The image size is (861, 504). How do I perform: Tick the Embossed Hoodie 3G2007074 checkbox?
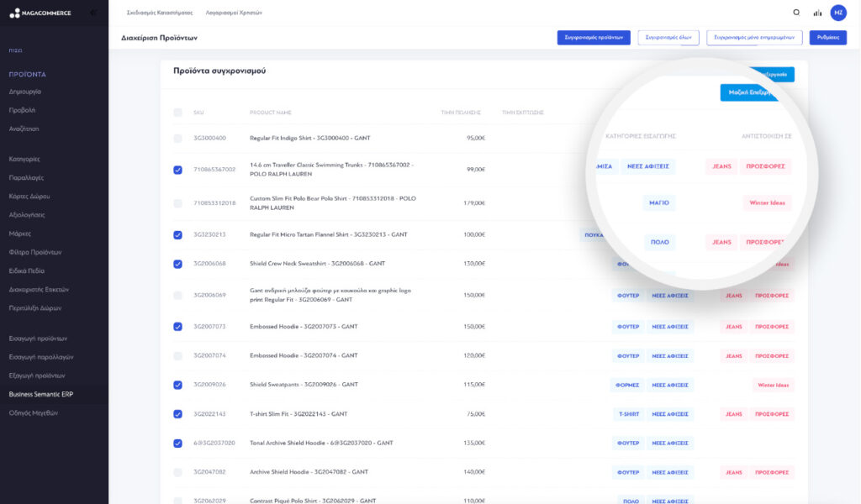[177, 356]
